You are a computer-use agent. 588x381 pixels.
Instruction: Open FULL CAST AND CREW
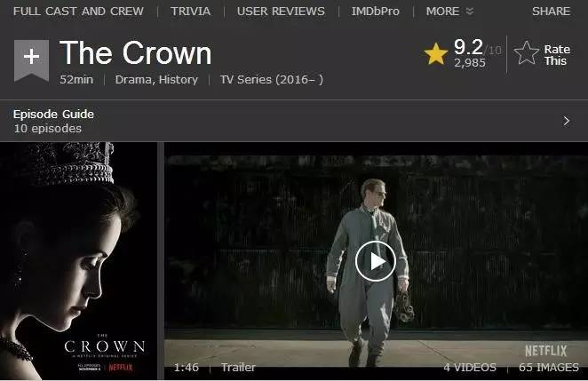[x=78, y=12]
